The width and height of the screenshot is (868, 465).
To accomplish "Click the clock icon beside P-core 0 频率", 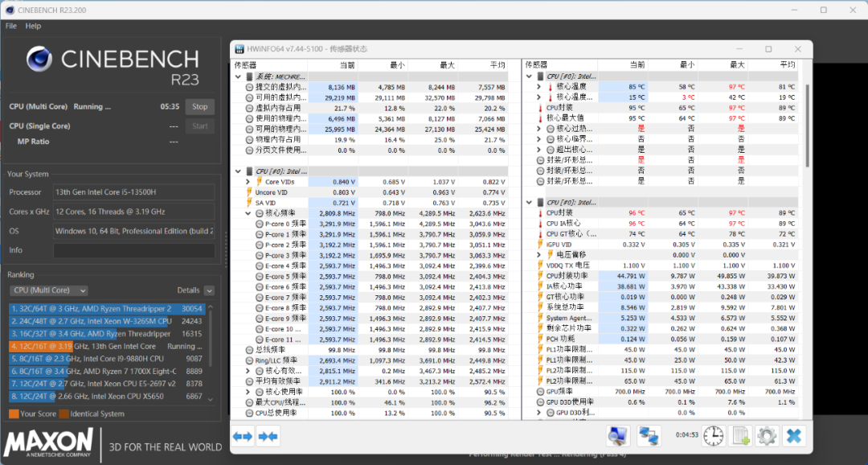I will [260, 224].
